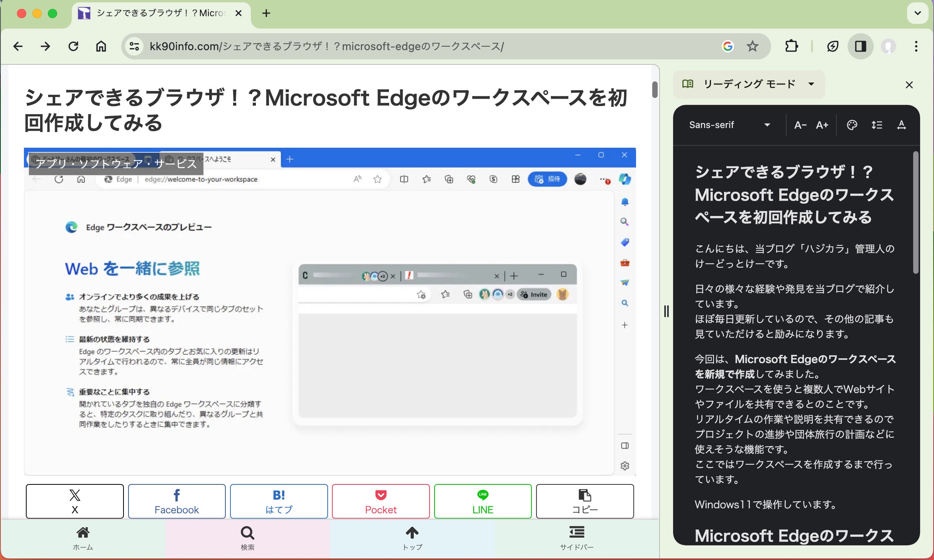Open the article featured screenshot image
The height and width of the screenshot is (560, 934).
point(330,312)
